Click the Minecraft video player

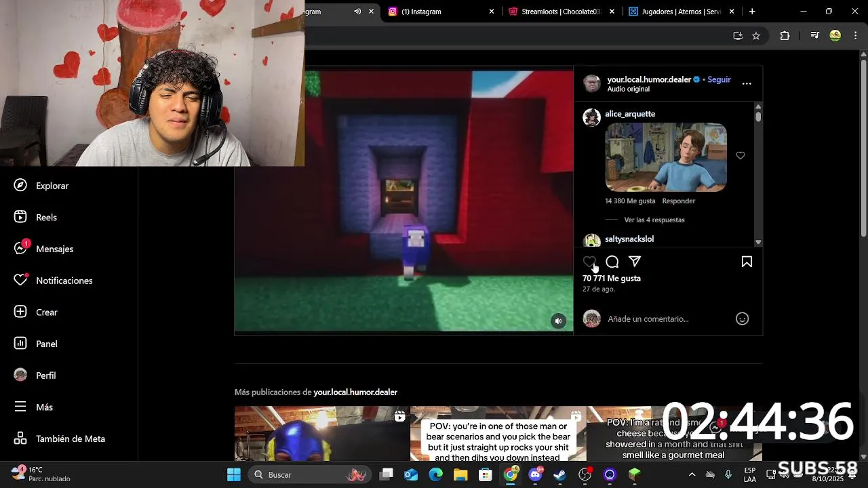(403, 201)
